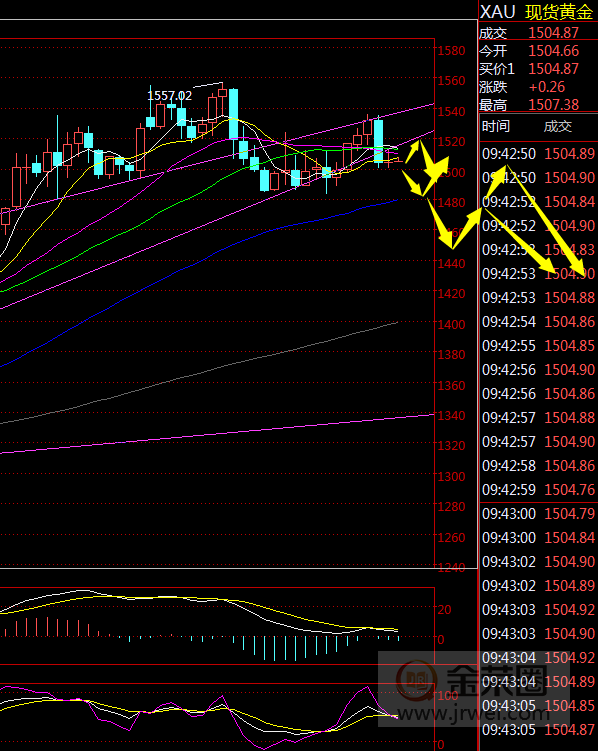Select the 09:42:50 tick priced 1504.89

(x=539, y=154)
